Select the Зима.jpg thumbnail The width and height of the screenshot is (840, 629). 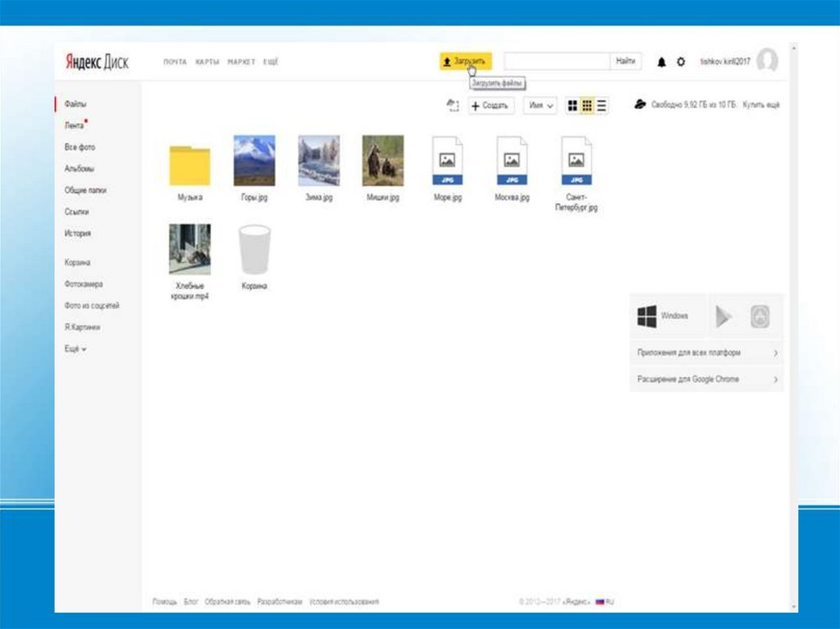pyautogui.click(x=319, y=161)
